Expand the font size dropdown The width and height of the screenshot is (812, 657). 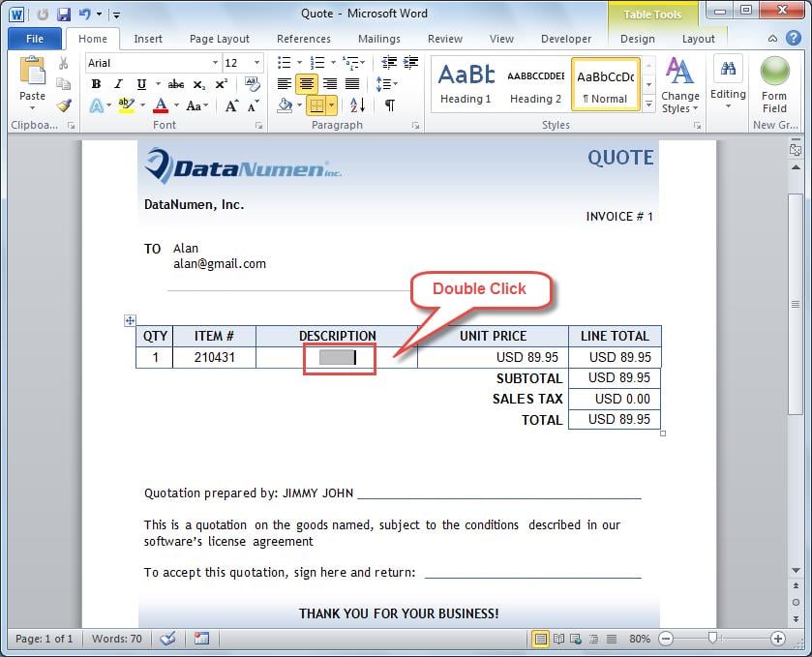coord(256,63)
